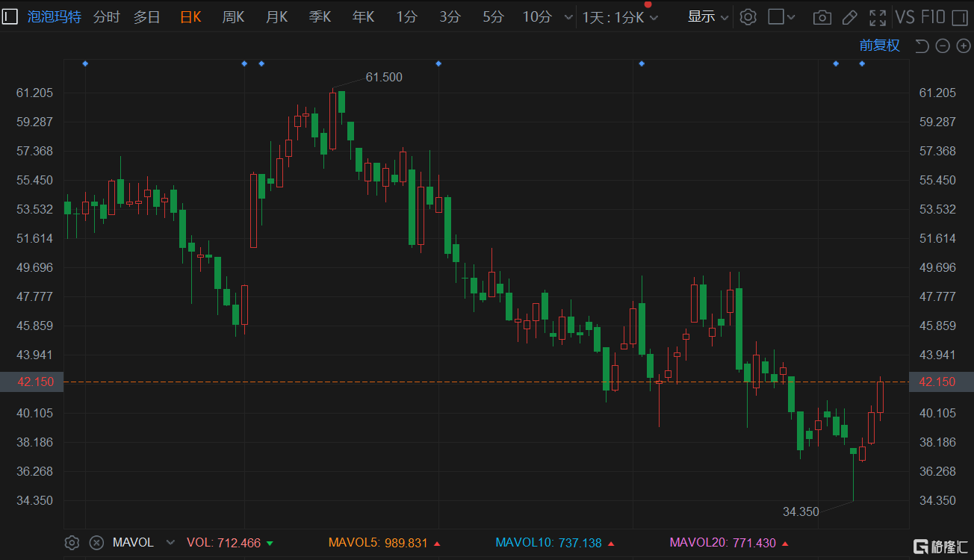This screenshot has width=974, height=560.
Task: Click the 前复权 adjustment button
Action: click(x=879, y=46)
